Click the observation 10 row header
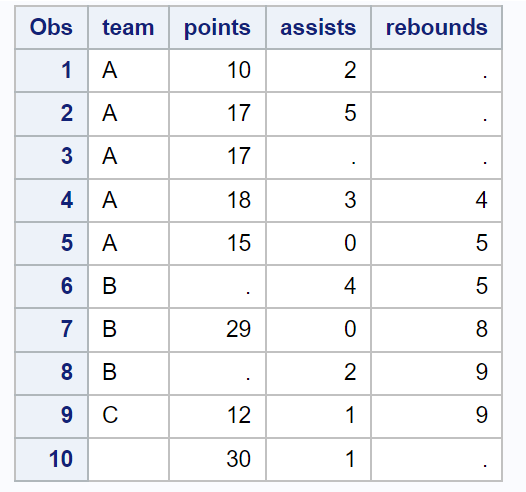The height and width of the screenshot is (492, 526). point(51,459)
